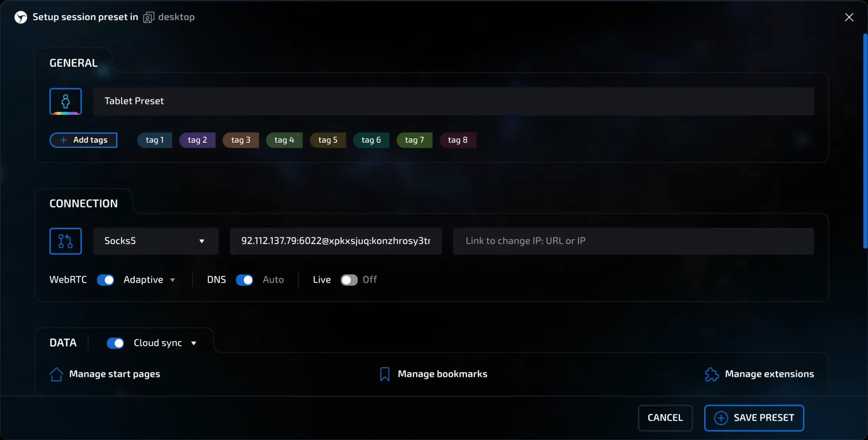This screenshot has height=440, width=868.
Task: Click the puzzle piece extensions icon
Action: [x=712, y=374]
